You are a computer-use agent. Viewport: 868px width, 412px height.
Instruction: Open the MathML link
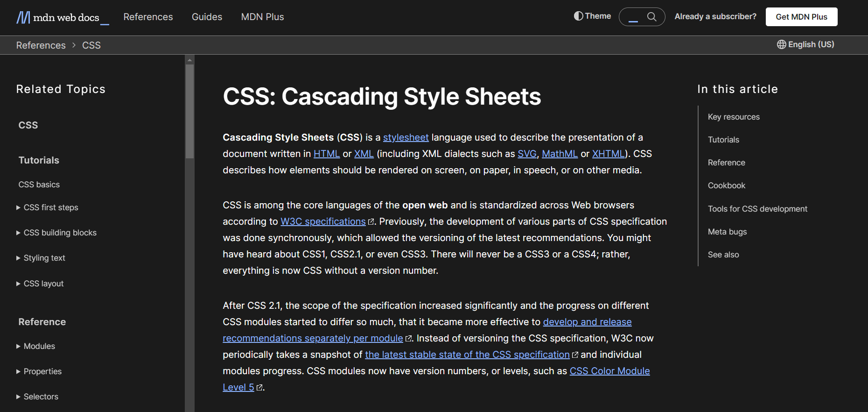(560, 154)
